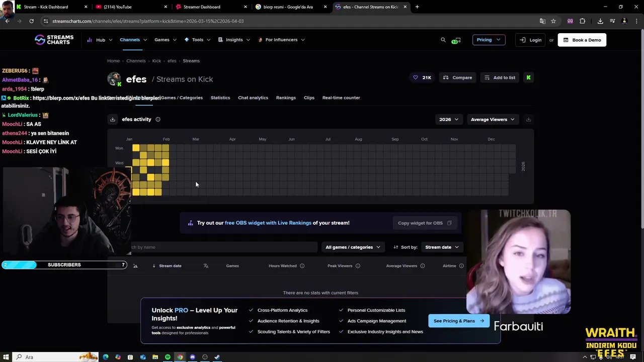Click Add to list button

tap(500, 77)
